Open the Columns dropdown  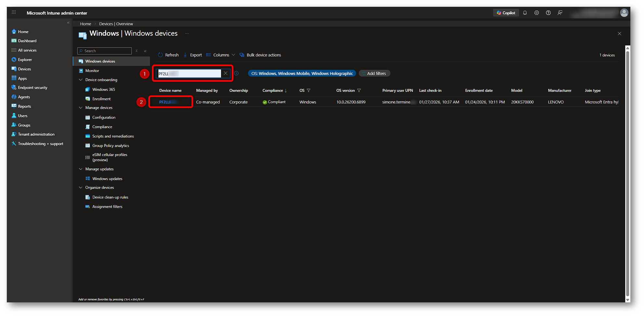point(221,55)
